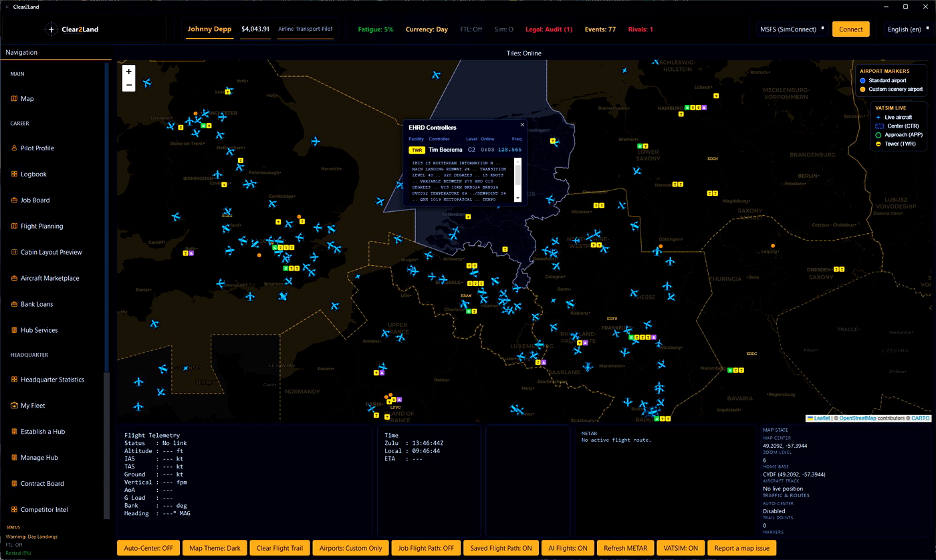
Task: Open the Logbook page
Action: click(x=29, y=174)
